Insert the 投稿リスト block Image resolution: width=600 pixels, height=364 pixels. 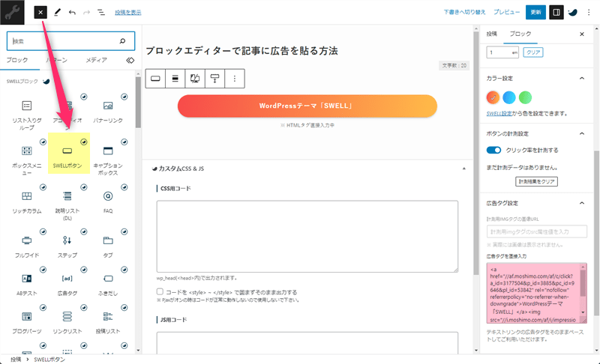click(x=108, y=321)
